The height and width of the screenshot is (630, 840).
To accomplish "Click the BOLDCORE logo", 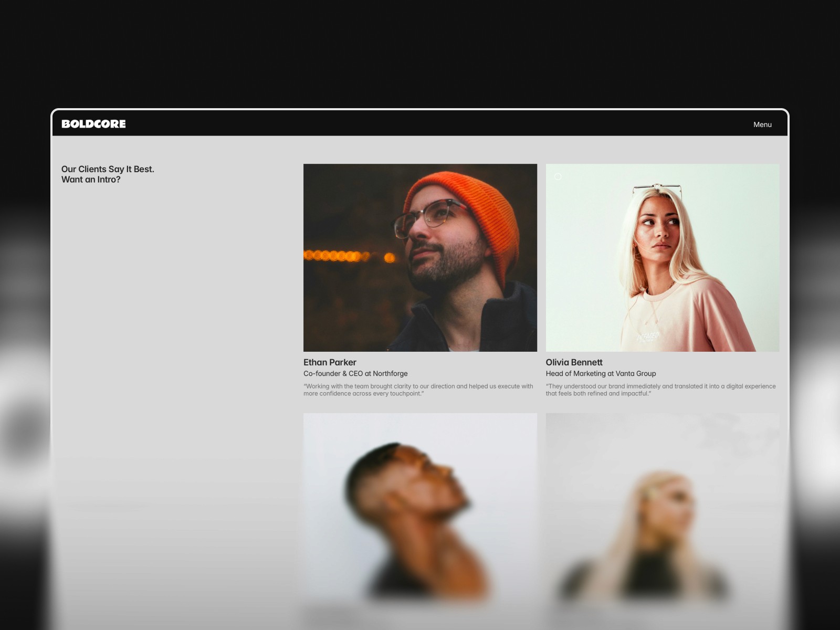I will pos(93,124).
